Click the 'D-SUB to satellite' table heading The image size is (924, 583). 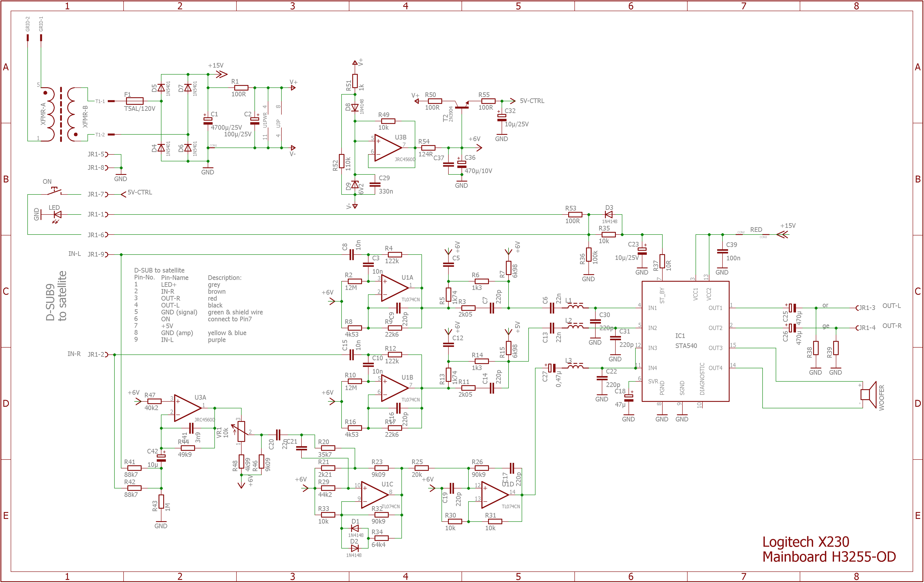[159, 270]
